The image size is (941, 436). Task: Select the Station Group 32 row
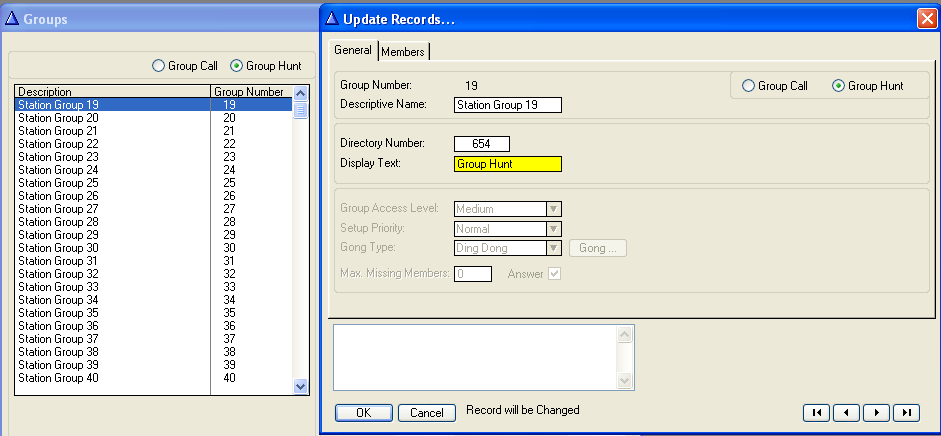click(154, 274)
